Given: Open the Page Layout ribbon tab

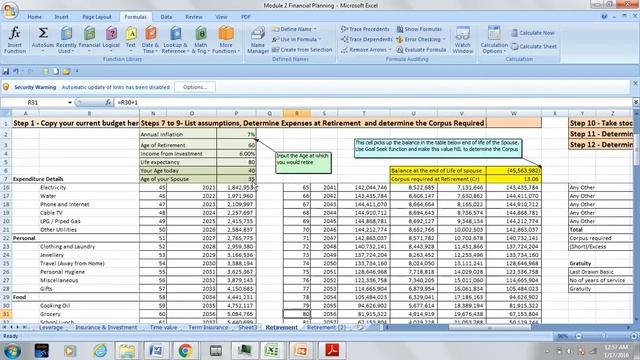Looking at the screenshot, I should point(97,17).
